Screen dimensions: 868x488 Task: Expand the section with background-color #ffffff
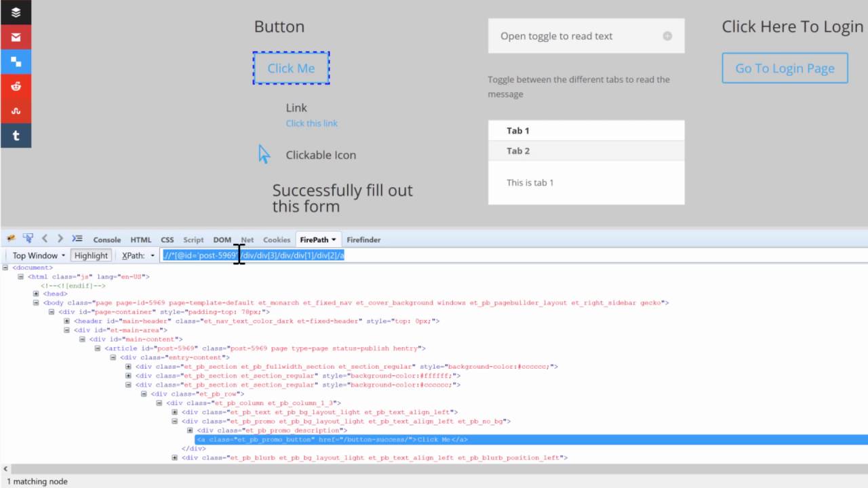coord(129,375)
